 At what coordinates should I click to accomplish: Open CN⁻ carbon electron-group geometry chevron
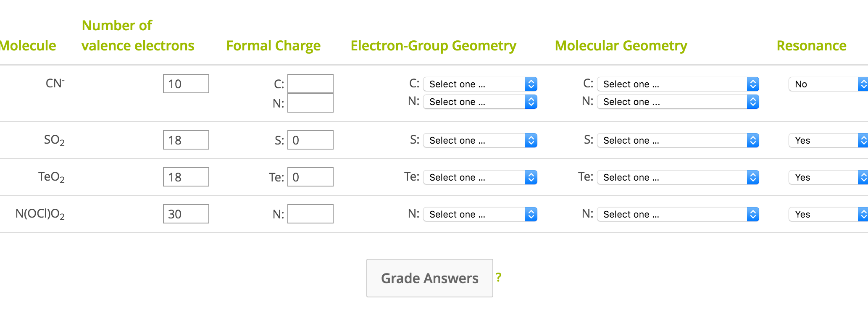(531, 84)
